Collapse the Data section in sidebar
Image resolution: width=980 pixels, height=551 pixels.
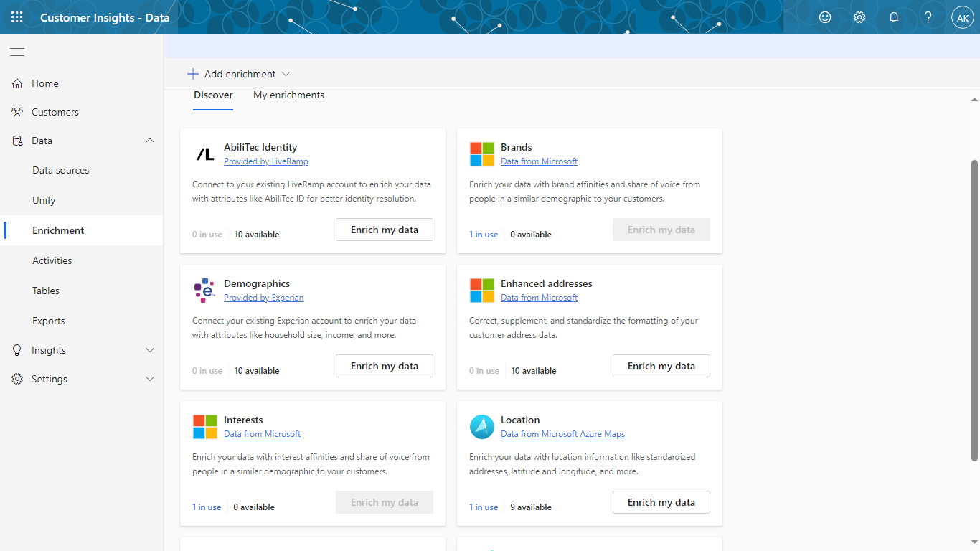150,141
